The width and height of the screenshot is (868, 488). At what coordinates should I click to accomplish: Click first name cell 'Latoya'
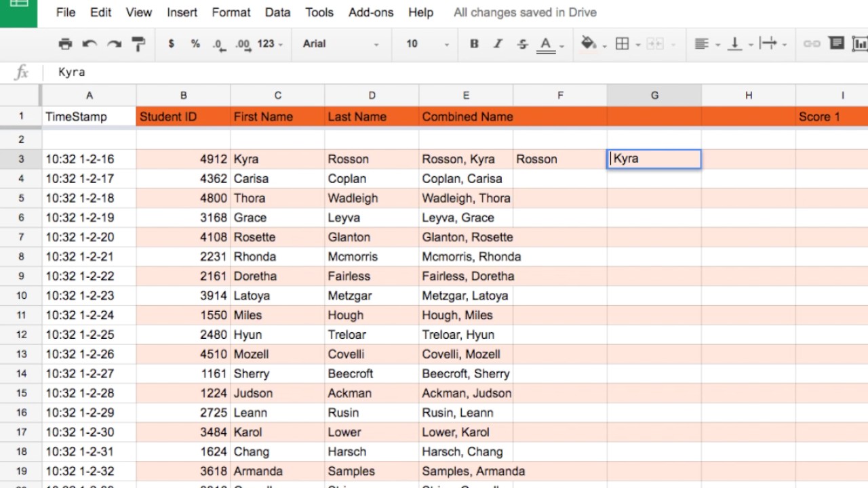277,296
